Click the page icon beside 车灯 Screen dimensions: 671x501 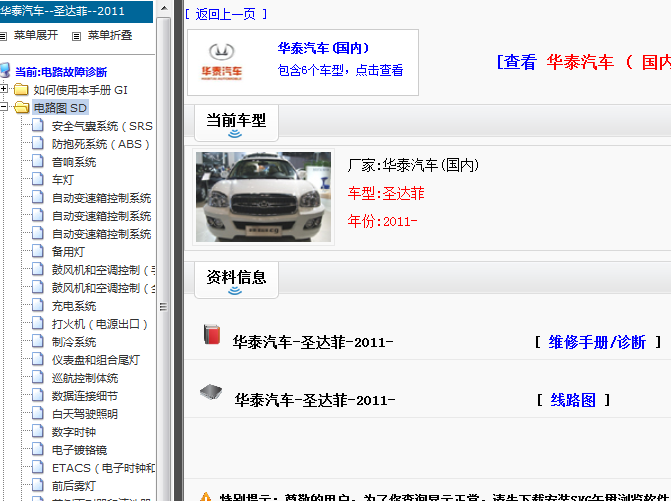[38, 179]
